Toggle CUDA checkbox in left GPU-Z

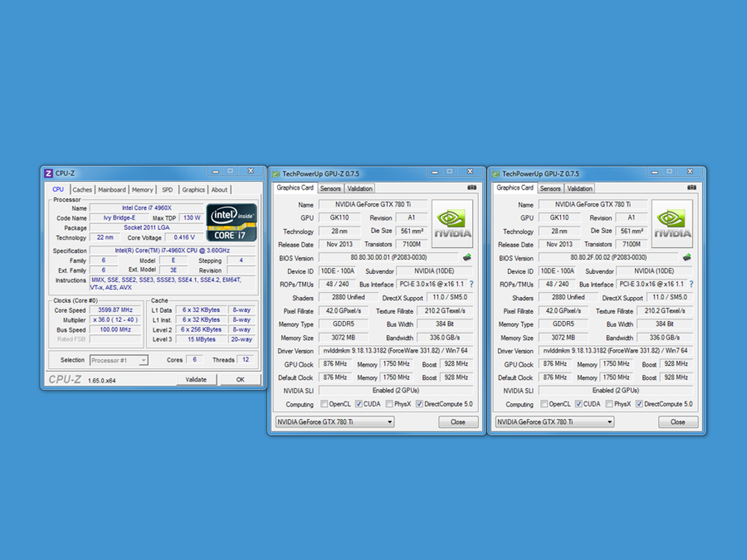[359, 404]
